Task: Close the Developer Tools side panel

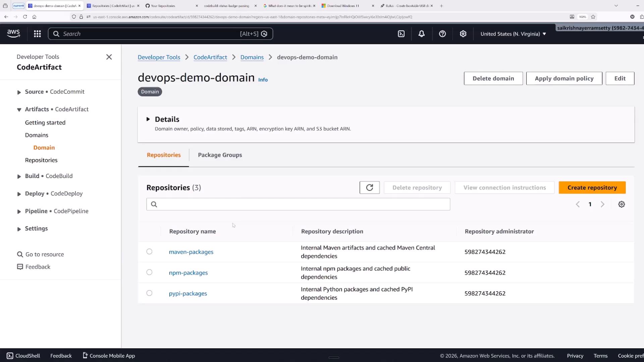Action: point(109,57)
